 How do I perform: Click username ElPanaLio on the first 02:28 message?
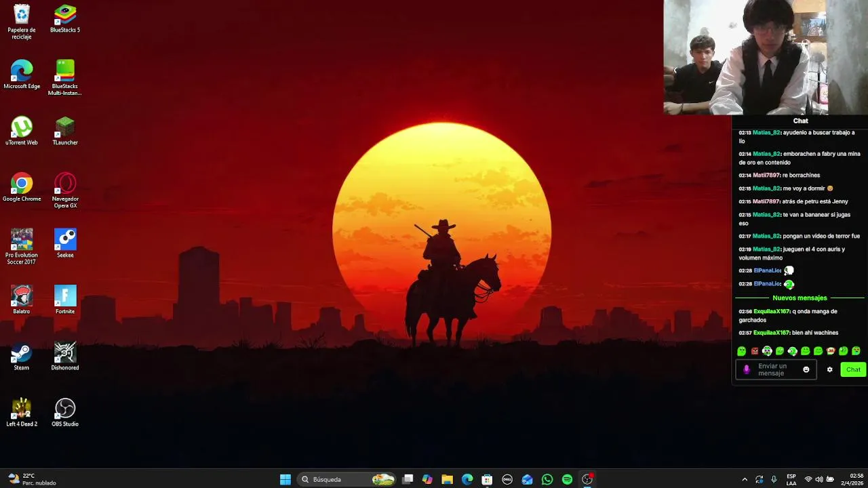767,270
